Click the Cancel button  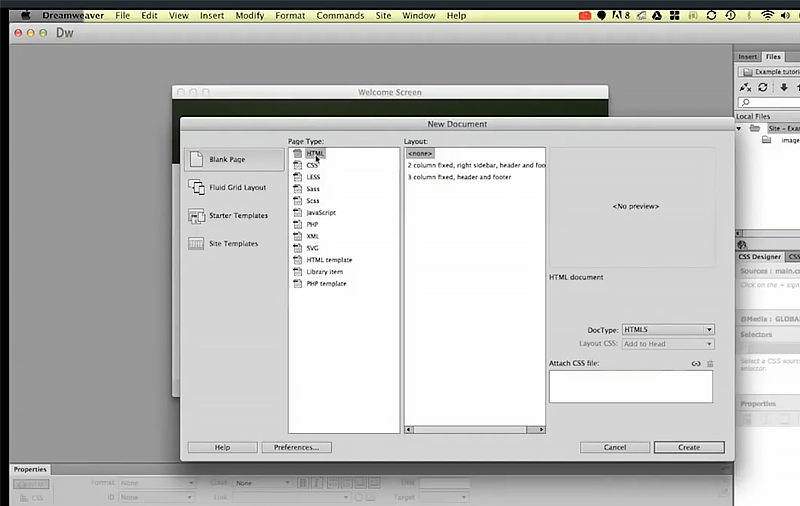(x=615, y=447)
